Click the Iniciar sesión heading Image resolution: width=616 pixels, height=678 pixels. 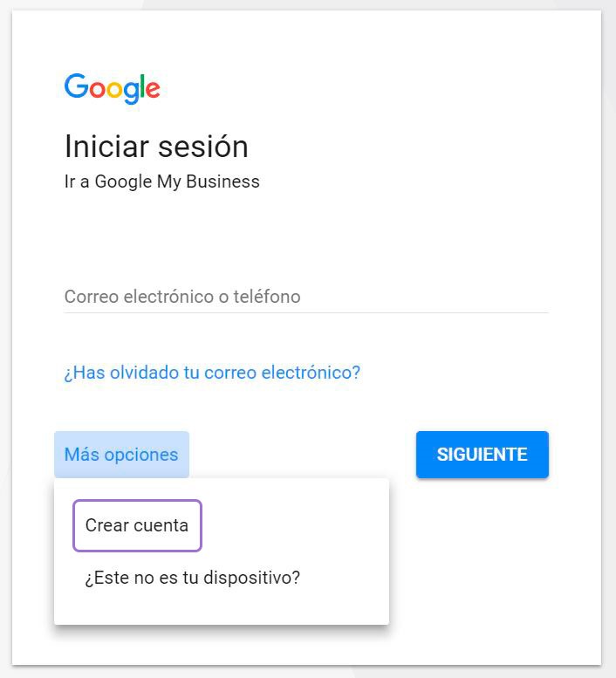156,146
